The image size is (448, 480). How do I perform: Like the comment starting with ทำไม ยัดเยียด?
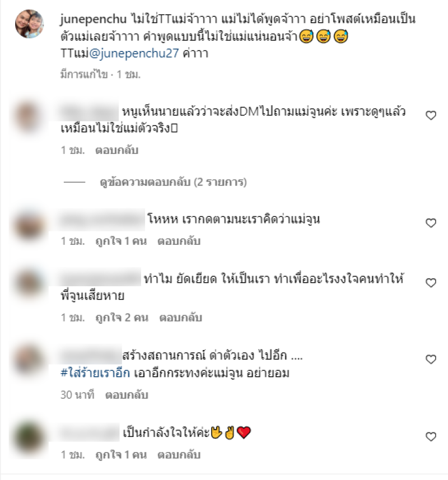click(431, 282)
